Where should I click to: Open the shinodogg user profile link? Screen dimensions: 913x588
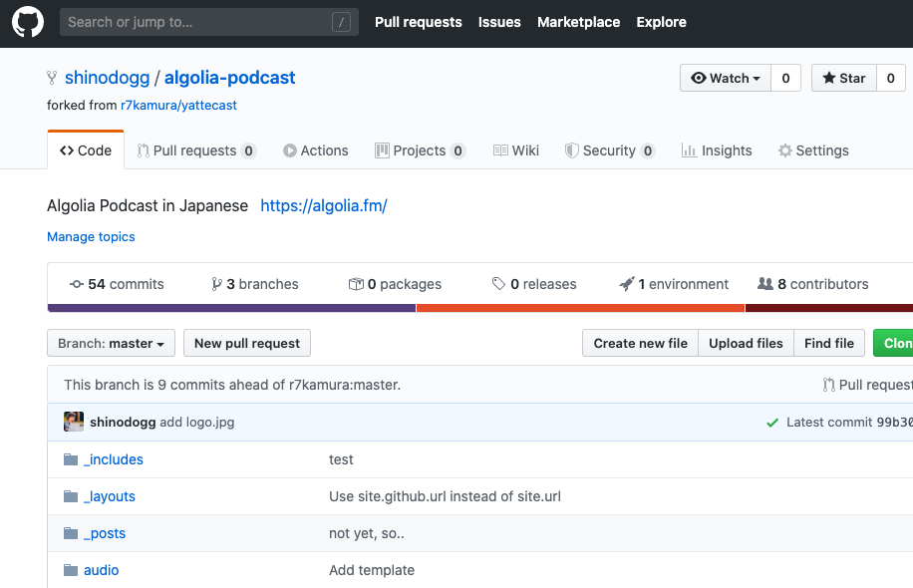click(x=107, y=78)
